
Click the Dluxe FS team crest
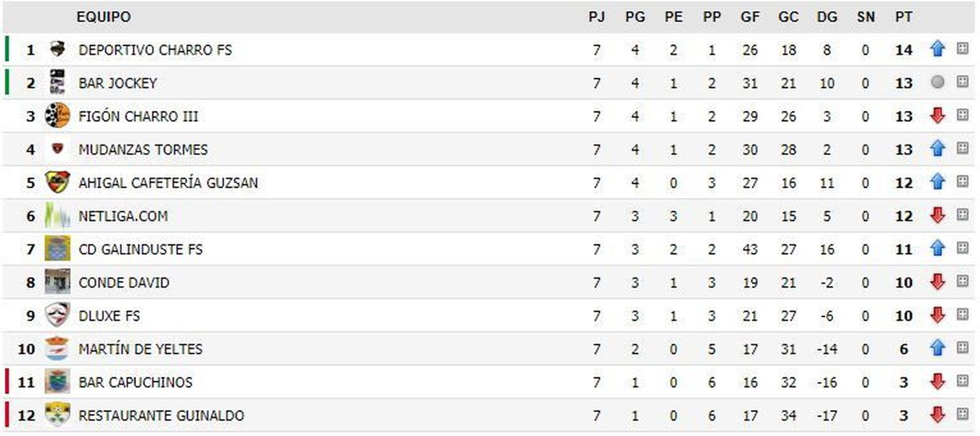coord(57,315)
